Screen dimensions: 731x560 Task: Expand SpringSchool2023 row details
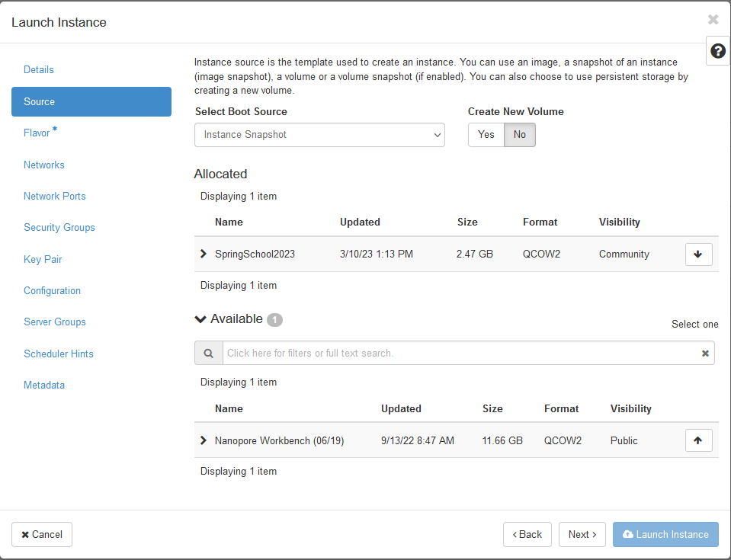(x=204, y=254)
